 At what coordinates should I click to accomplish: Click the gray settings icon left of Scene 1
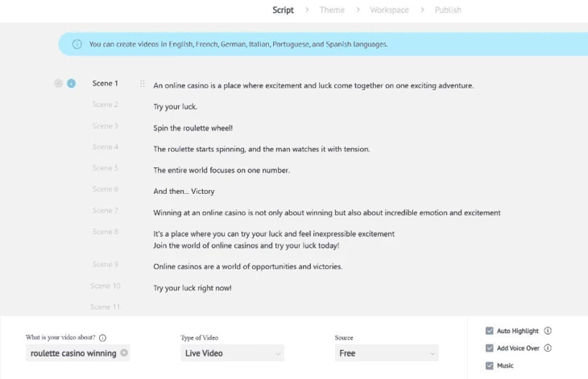[x=58, y=84]
